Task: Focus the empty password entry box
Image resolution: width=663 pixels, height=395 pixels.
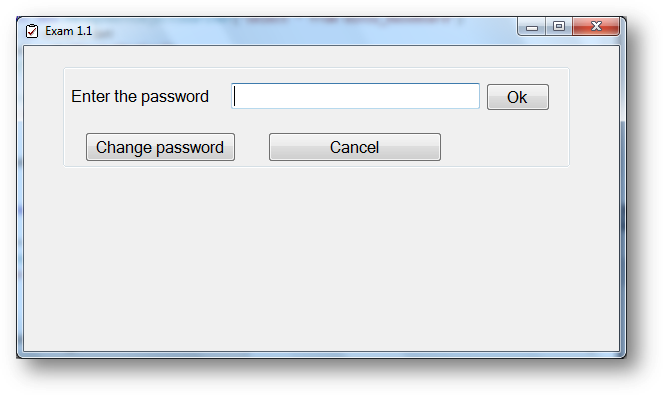Action: tap(355, 96)
